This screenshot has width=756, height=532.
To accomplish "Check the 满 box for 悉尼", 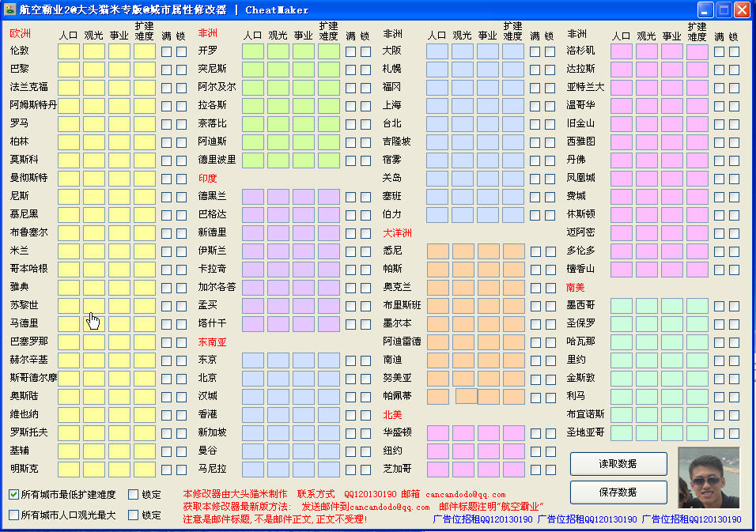I will (x=536, y=251).
